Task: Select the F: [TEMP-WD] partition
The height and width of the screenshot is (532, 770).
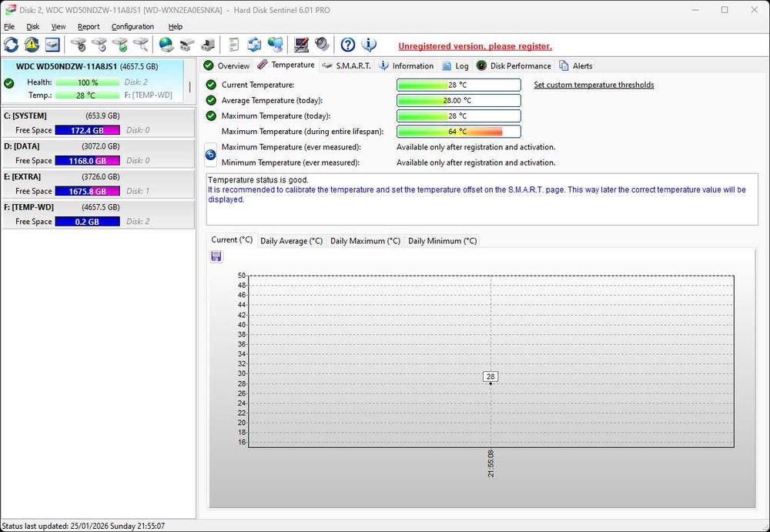Action: [x=98, y=214]
